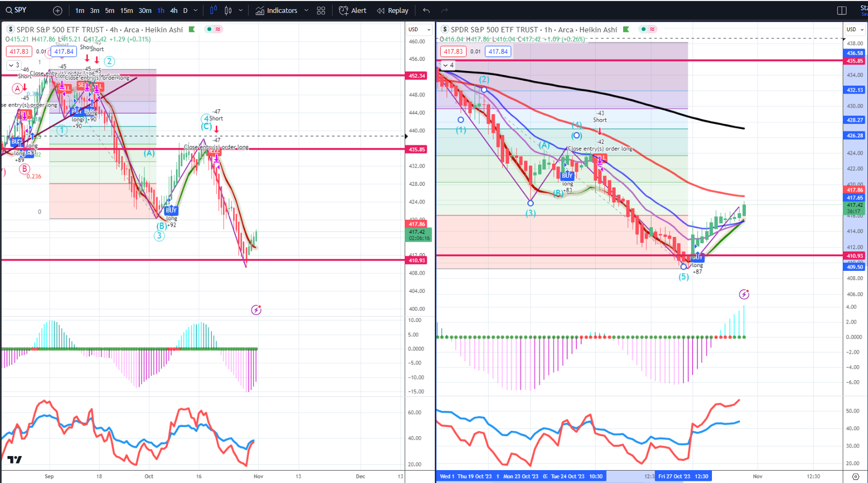This screenshot has width=868, height=483.
Task: Click the red sell price 417.83 on 4h chart
Action: 19,52
